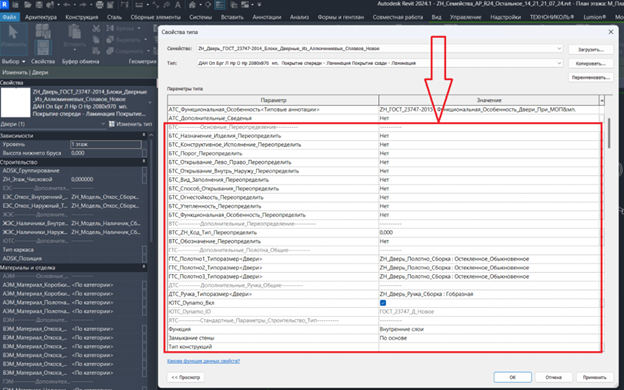Undo the last action with the arrow icon
This screenshot has width=624, height=390.
(x=66, y=5)
